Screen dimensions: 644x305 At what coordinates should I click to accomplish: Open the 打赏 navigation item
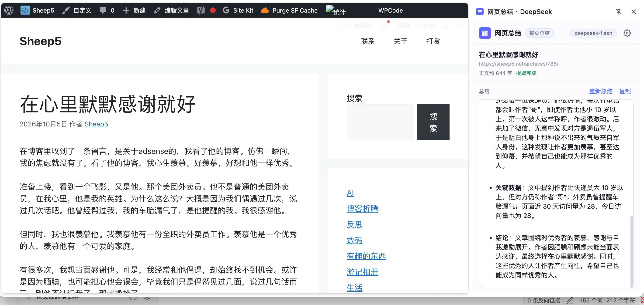433,41
